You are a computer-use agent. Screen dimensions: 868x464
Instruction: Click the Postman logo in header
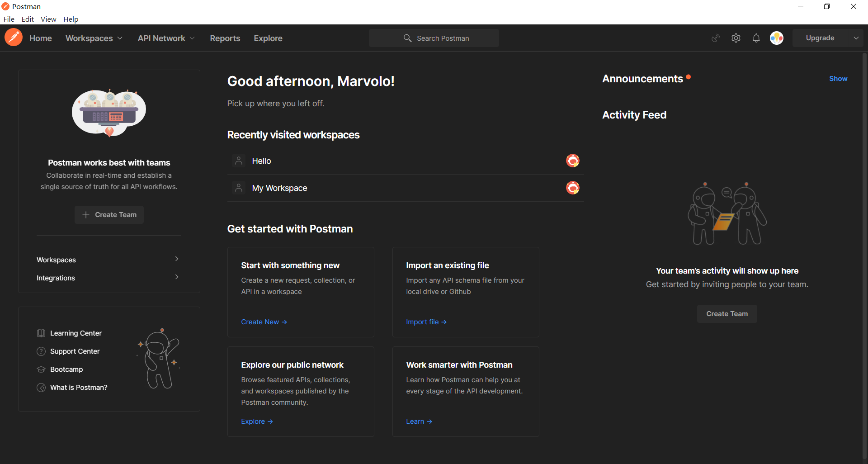tap(14, 38)
